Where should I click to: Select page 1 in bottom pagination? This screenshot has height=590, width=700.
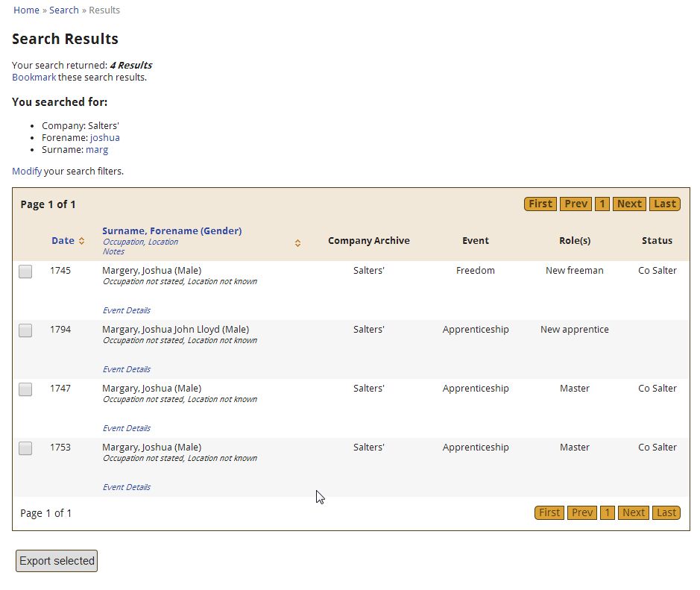click(607, 512)
